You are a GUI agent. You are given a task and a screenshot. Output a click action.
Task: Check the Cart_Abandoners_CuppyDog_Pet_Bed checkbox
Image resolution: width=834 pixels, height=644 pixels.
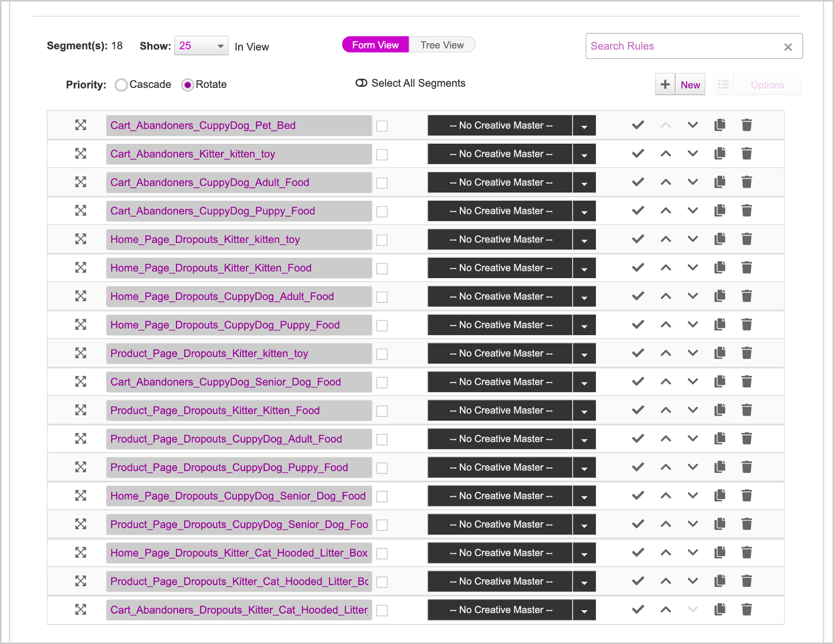[x=382, y=126]
